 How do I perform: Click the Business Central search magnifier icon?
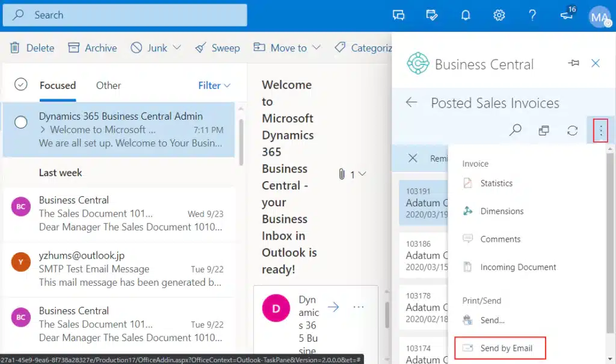coord(515,130)
